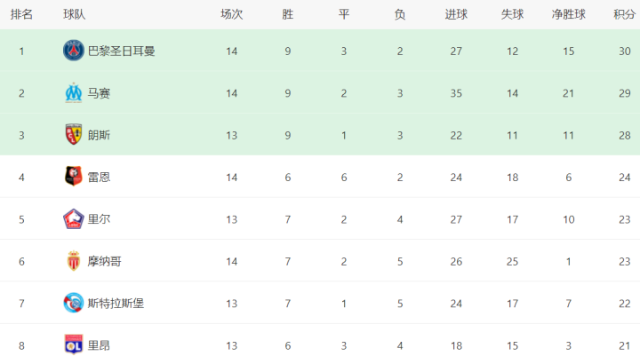Click the Strasbourg club logo
This screenshot has height=364, width=640.
pyautogui.click(x=73, y=303)
